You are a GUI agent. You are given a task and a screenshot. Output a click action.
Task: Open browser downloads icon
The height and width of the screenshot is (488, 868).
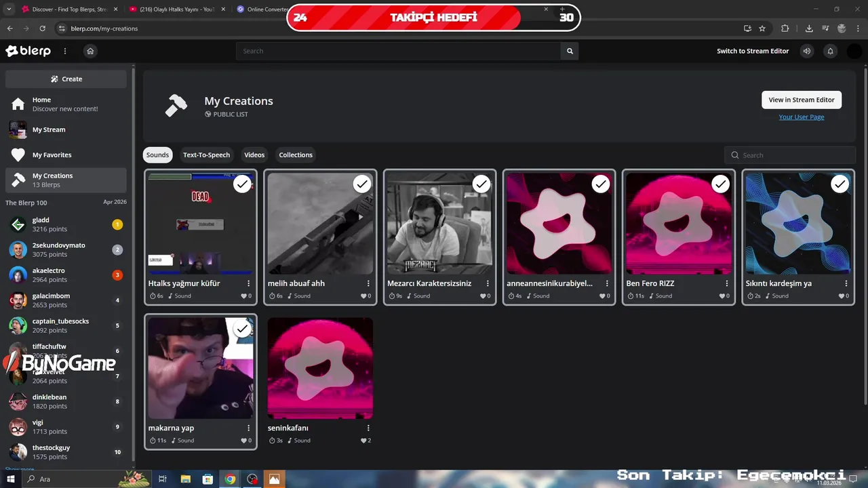coord(809,28)
